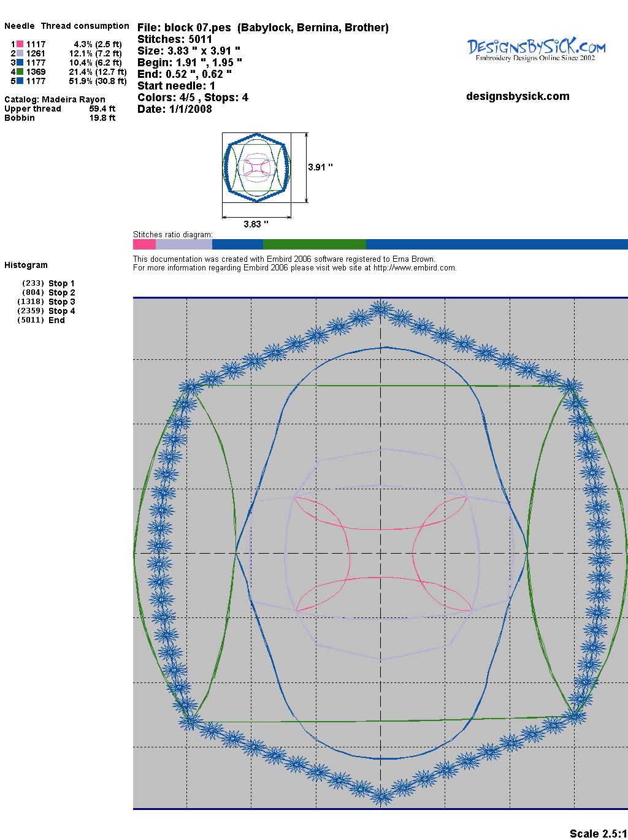Screen dimensions: 628x840
Task: Click the file name block 07.pes
Action: [x=197, y=28]
